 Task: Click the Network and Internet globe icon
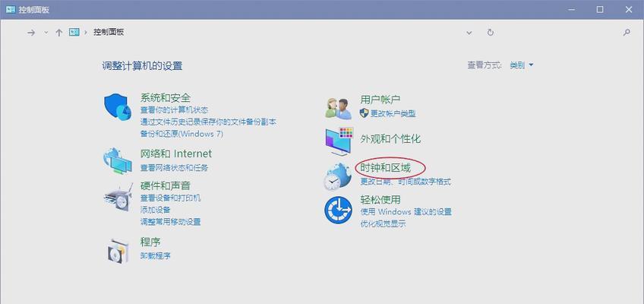118,160
